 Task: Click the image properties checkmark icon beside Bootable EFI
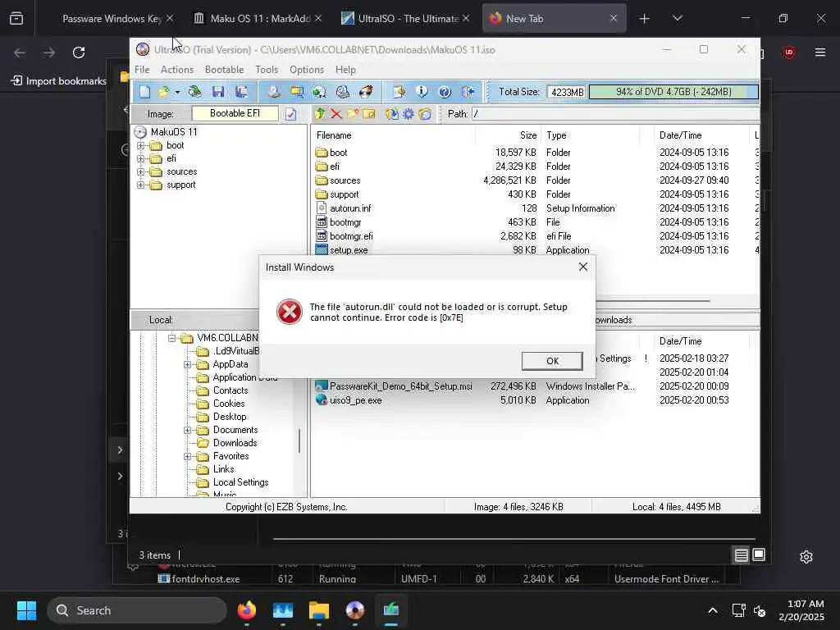pos(291,113)
